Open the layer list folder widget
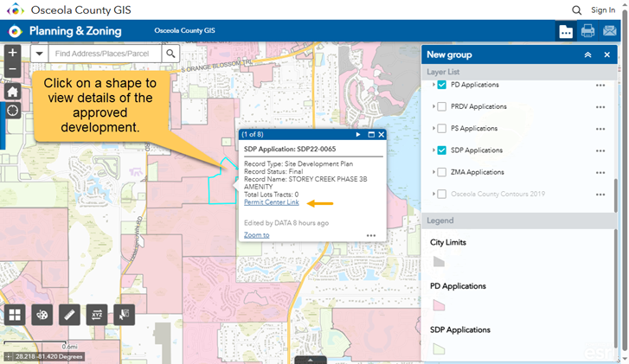Screen dimensions: 629x364 click(566, 31)
